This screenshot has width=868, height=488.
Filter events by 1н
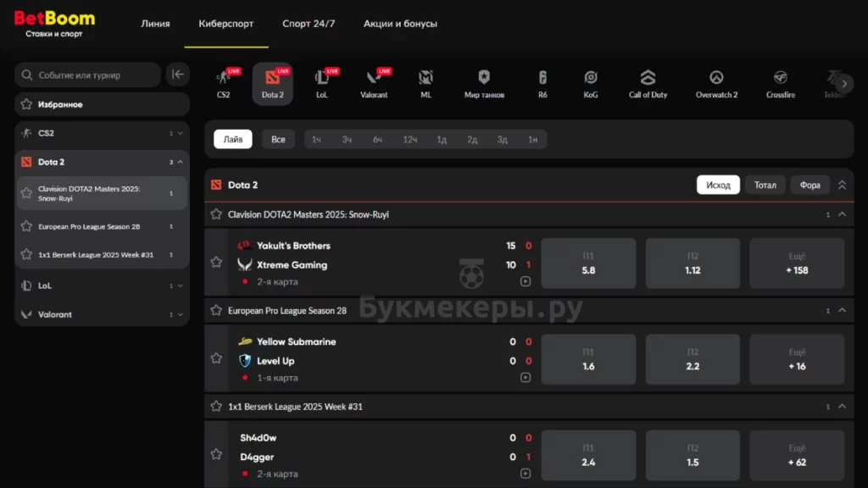point(532,140)
